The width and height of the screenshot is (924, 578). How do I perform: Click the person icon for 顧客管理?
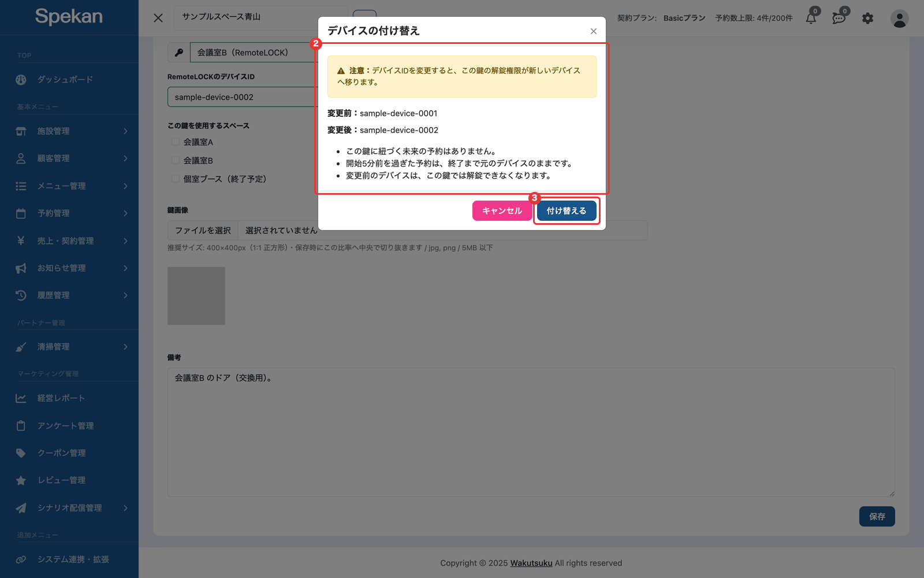(x=21, y=158)
